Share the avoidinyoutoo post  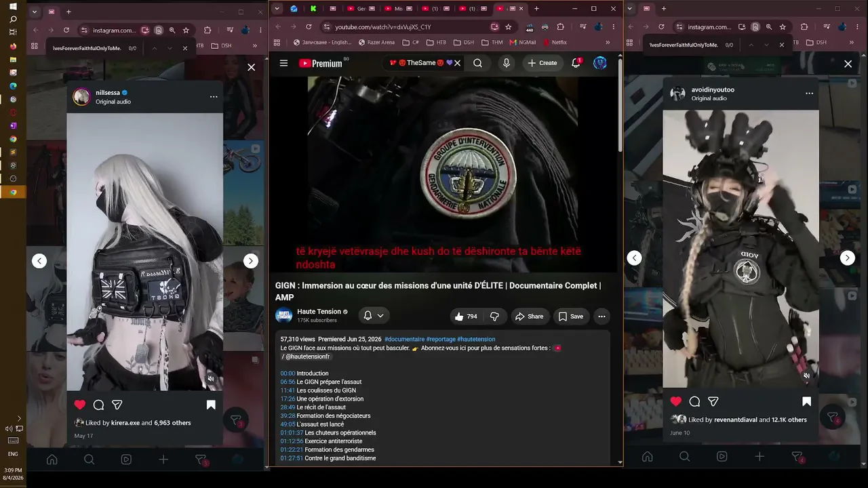pos(713,401)
